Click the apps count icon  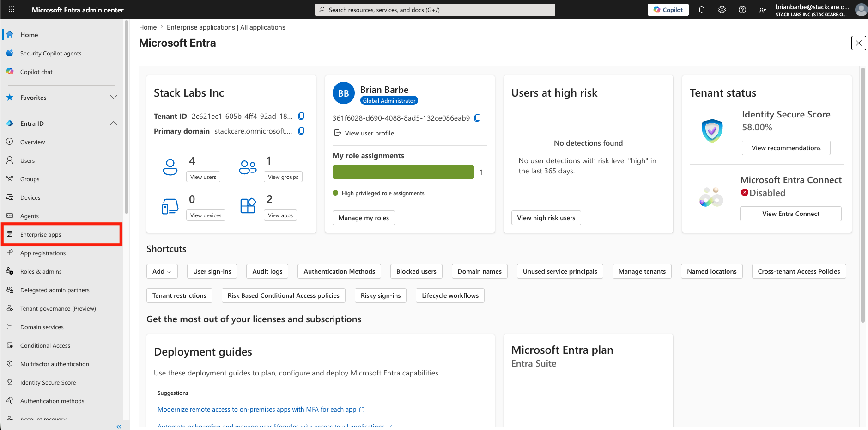248,206
